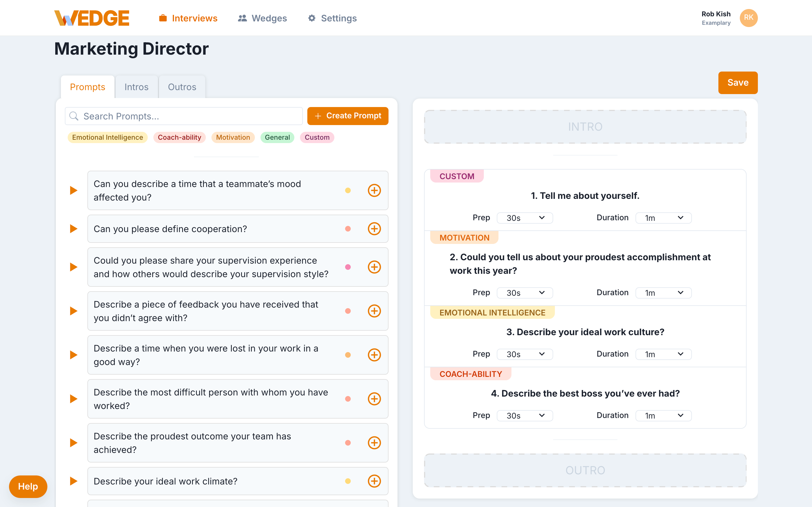Add 'Describe your ideal work climate?' using plus button
Image resolution: width=812 pixels, height=507 pixels.
click(374, 481)
